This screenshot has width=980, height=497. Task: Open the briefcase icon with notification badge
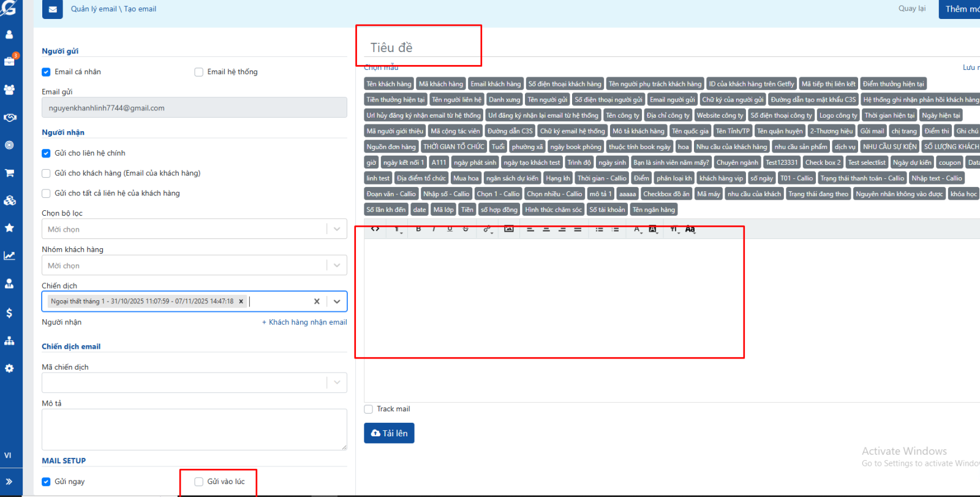pyautogui.click(x=9, y=61)
